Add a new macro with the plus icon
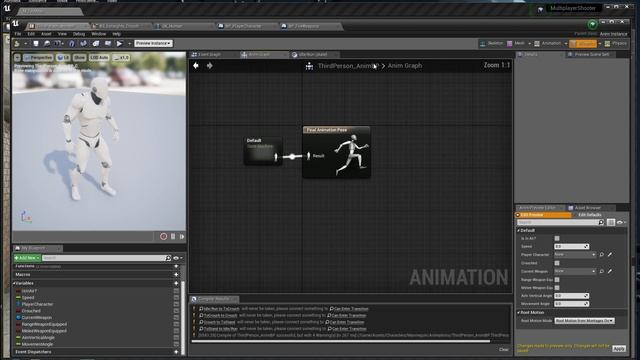This screenshot has height=360, width=640. 176,275
